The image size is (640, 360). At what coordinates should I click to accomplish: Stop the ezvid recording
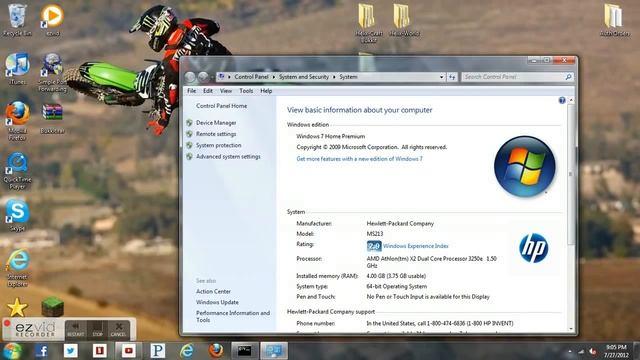(97, 329)
